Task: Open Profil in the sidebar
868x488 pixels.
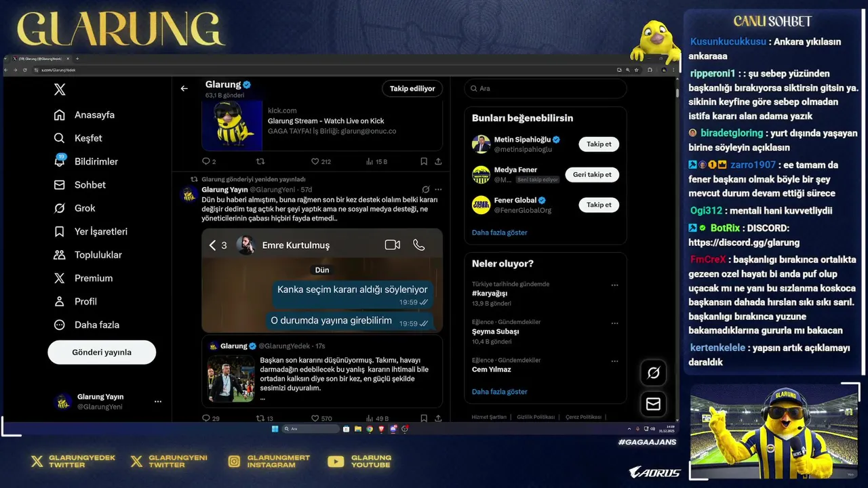Action: pos(75,302)
